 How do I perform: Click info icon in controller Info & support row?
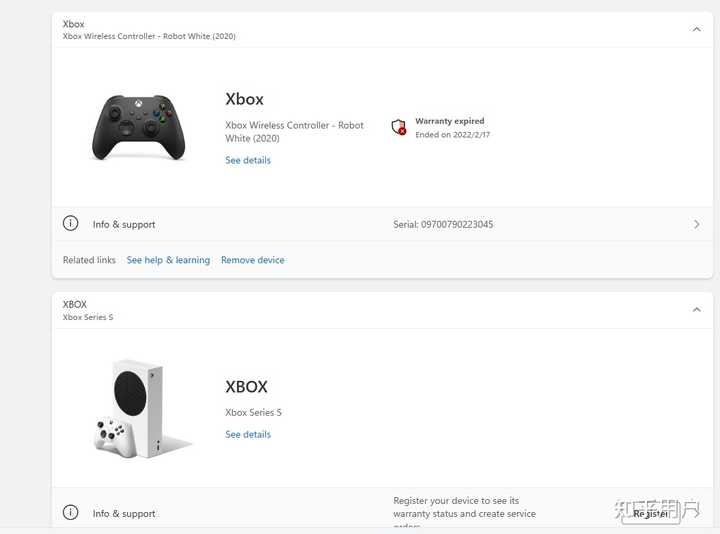tap(71, 224)
